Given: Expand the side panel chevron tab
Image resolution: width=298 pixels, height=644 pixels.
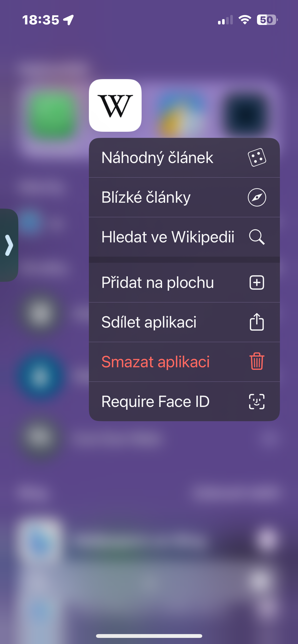Looking at the screenshot, I should pyautogui.click(x=9, y=245).
